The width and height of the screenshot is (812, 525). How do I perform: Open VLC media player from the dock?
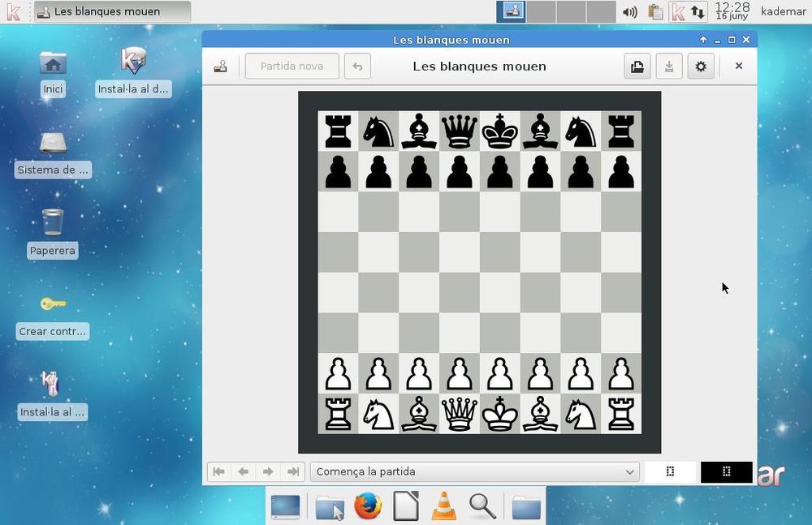point(443,506)
